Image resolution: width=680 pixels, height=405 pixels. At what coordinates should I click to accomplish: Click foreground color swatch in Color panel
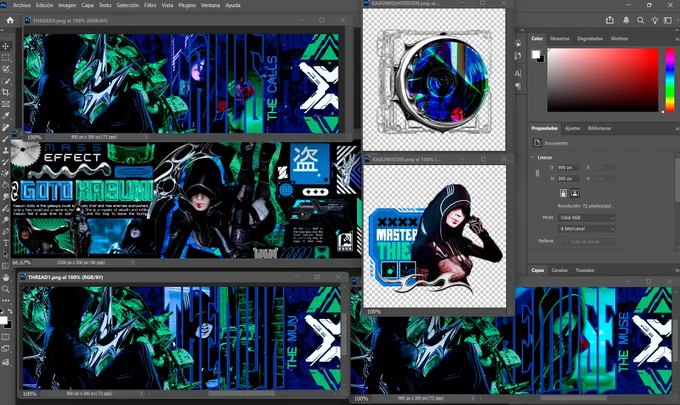[x=536, y=54]
